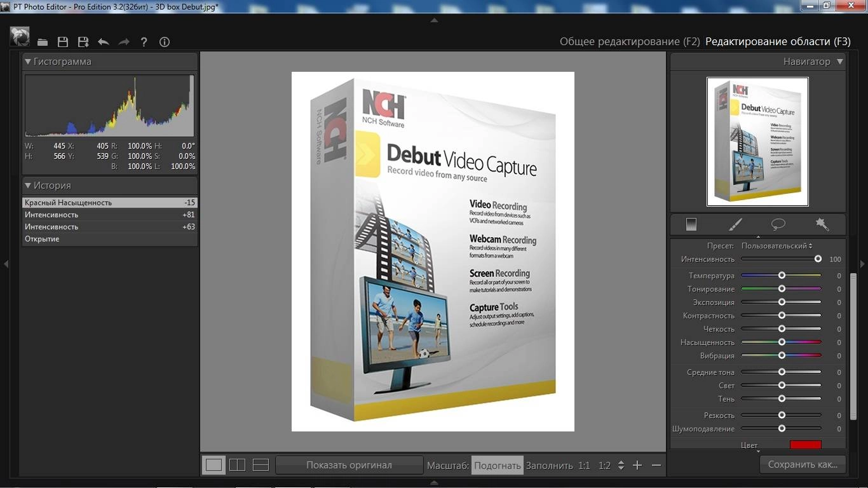
Task: Select the magic wand tool
Action: point(822,224)
